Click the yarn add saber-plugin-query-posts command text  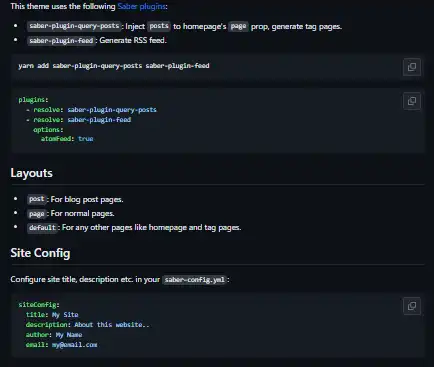click(x=114, y=66)
